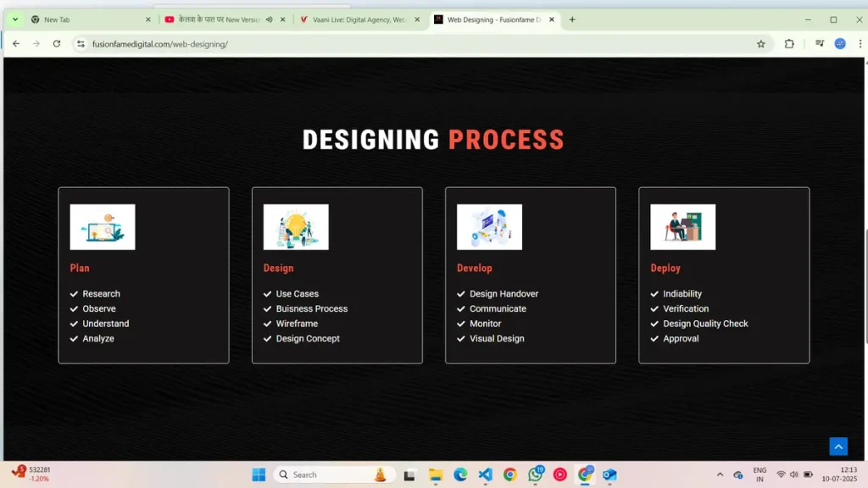The image size is (868, 488).
Task: Click the browser forward arrow
Action: pos(36,44)
